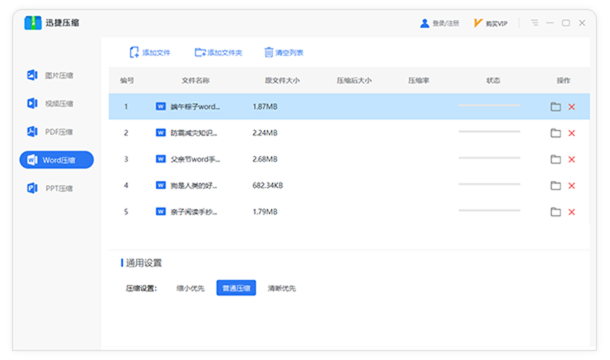The width and height of the screenshot is (610, 360).
Task: Click the "682.34KB" size cell
Action: tap(268, 186)
